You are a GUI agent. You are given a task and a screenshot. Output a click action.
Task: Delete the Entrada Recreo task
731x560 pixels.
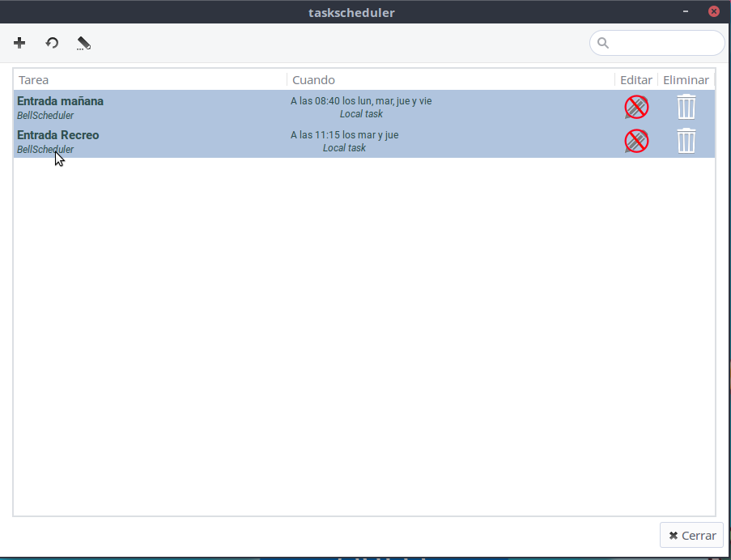coord(686,141)
